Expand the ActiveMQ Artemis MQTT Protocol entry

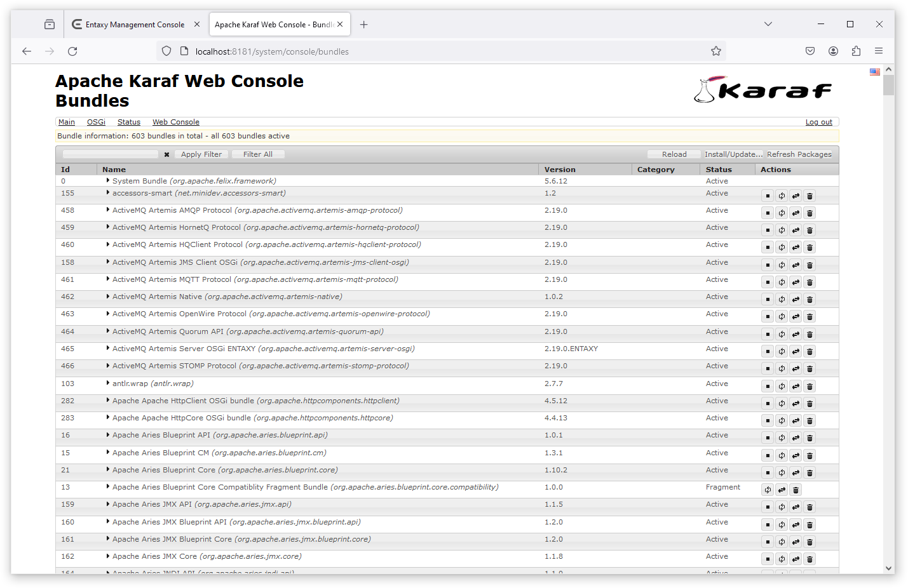coord(107,279)
